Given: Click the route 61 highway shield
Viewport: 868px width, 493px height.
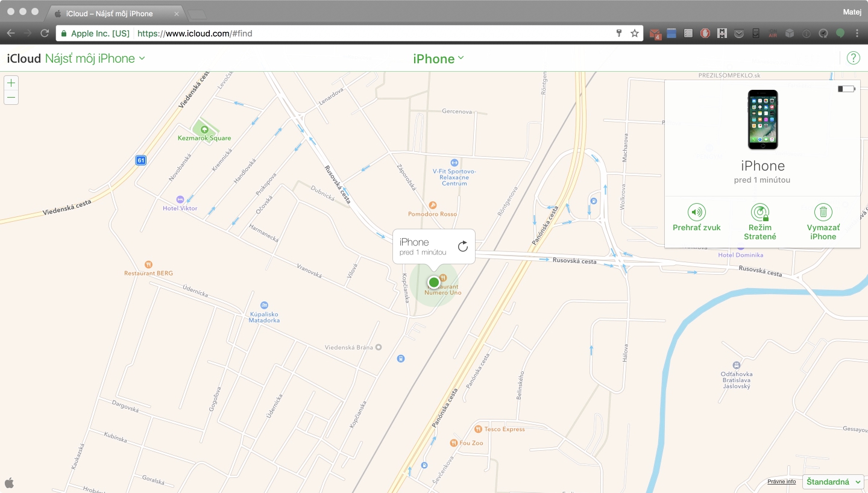Looking at the screenshot, I should (141, 160).
